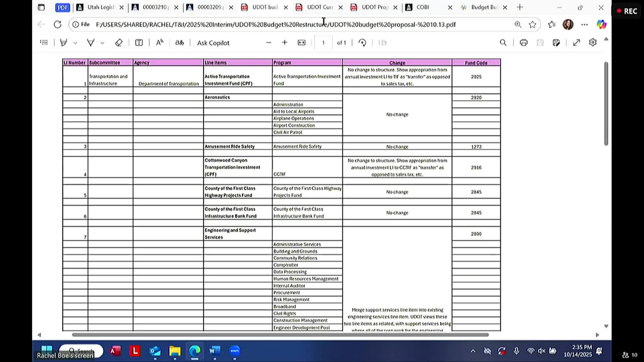Click the Read aloud icon
This screenshot has width=644, height=362.
tap(160, 43)
